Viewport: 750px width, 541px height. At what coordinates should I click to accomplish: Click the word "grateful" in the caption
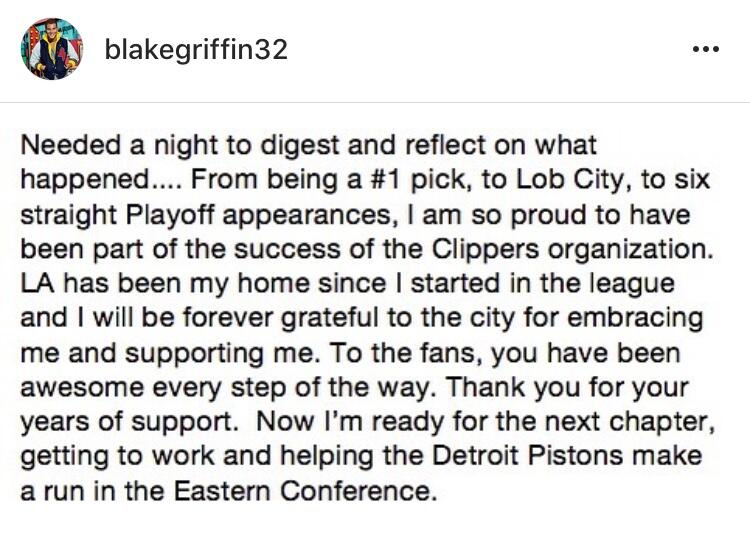click(x=330, y=319)
